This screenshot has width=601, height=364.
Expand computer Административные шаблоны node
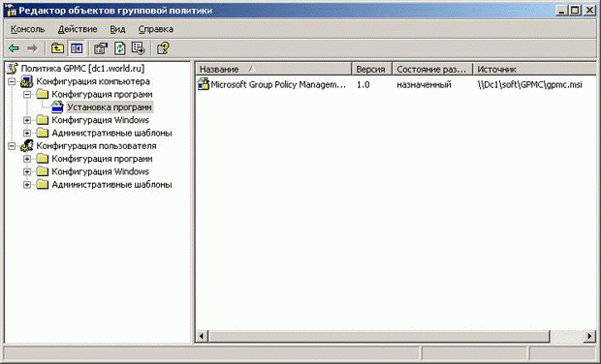(27, 134)
